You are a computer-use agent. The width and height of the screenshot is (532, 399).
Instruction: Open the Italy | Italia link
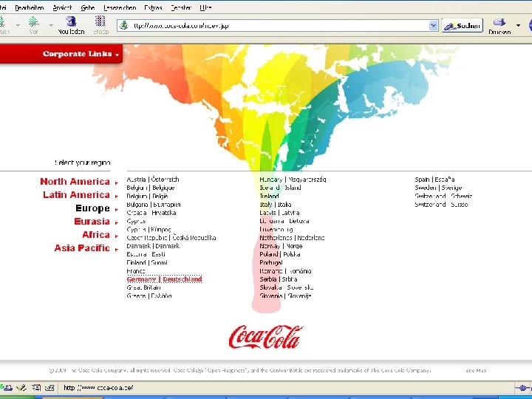(276, 204)
